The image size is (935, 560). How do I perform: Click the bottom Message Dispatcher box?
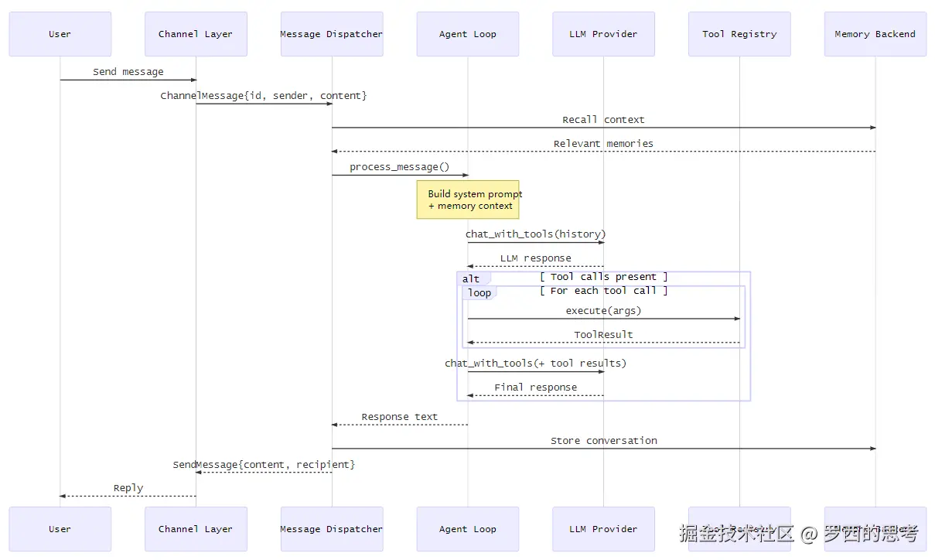pyautogui.click(x=332, y=529)
